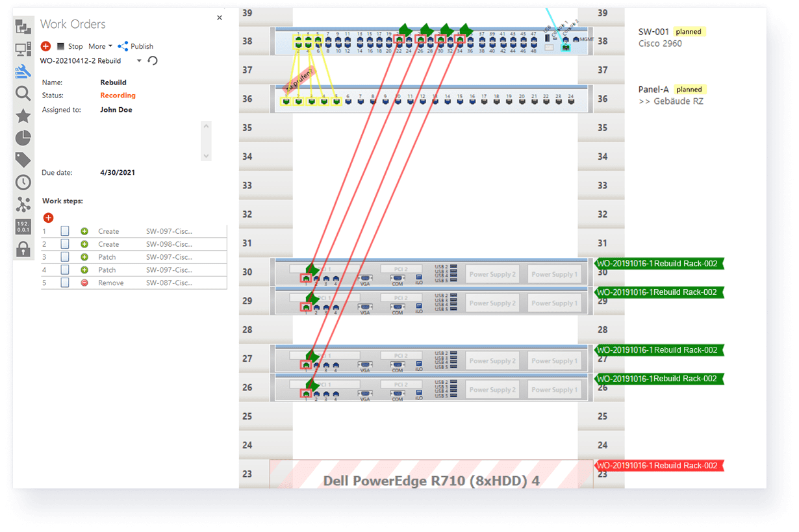Open the More dropdown menu

[99, 46]
